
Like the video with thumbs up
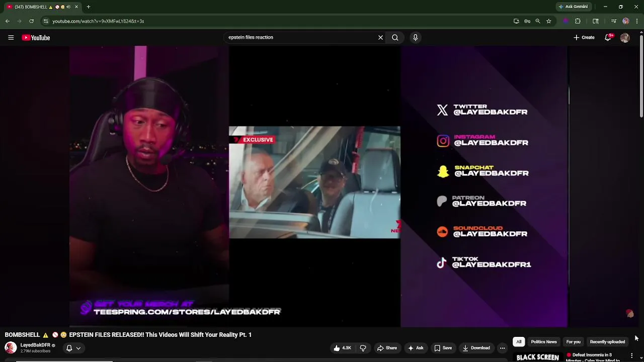pyautogui.click(x=342, y=348)
